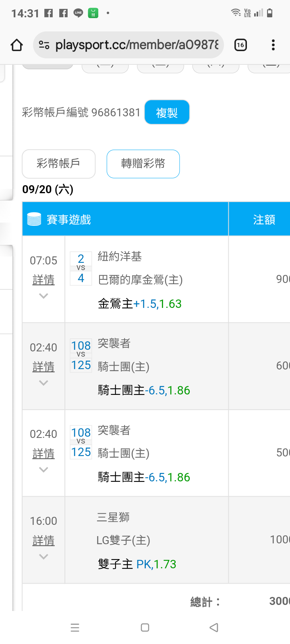Viewport: 290px width, 644px height.
Task: Expand the chevron under the first 02:40 game
Action: click(43, 383)
